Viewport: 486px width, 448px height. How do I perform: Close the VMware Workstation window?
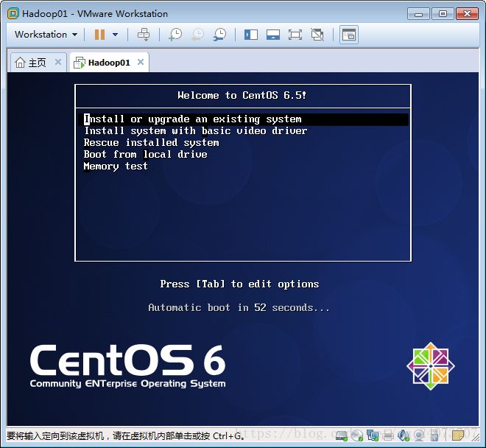tap(467, 14)
